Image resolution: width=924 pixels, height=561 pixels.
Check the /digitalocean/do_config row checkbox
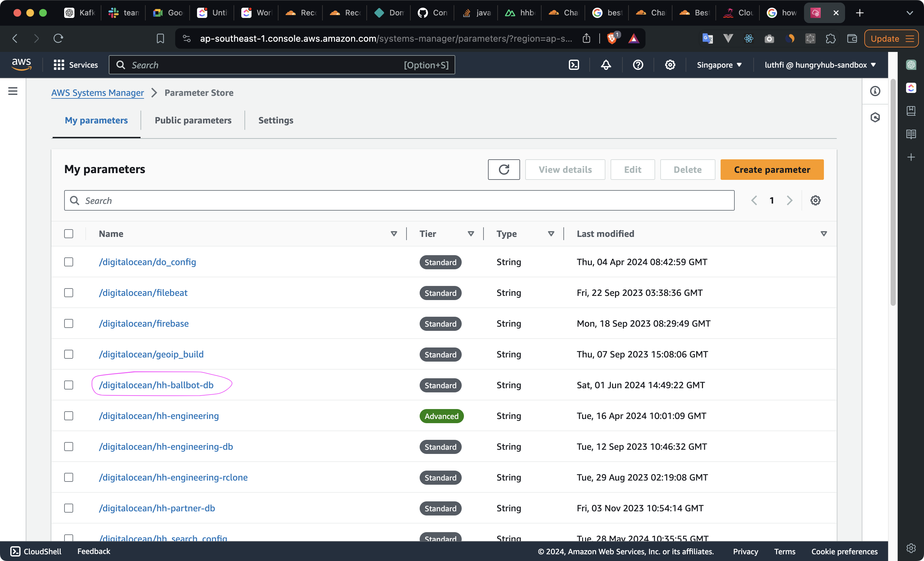pyautogui.click(x=69, y=262)
